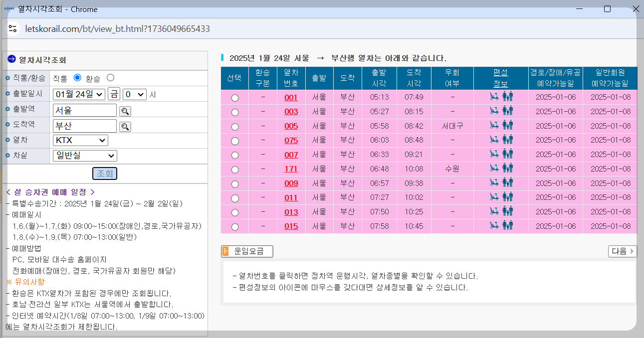Click the 편성정보 column header link
This screenshot has height=338, width=644.
[x=500, y=78]
